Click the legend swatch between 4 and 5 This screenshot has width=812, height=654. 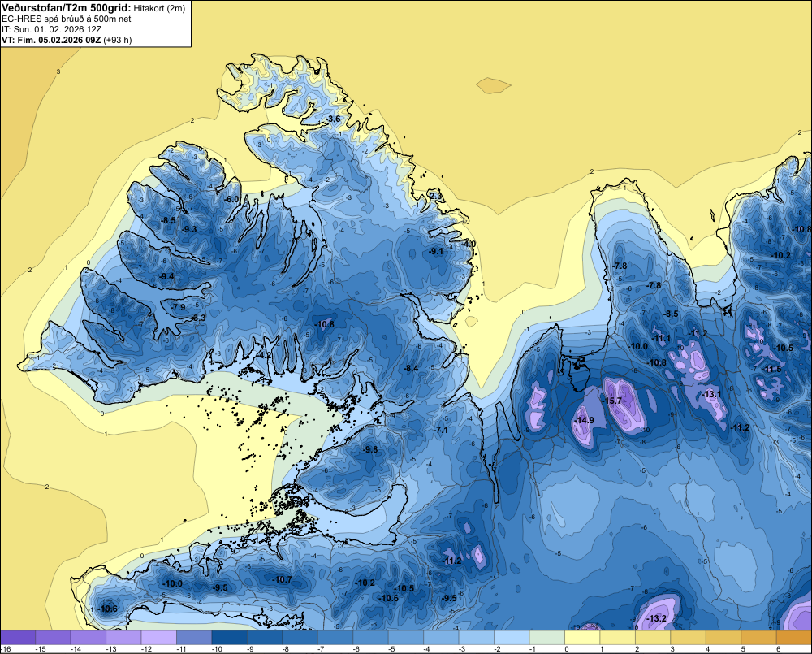click(723, 638)
